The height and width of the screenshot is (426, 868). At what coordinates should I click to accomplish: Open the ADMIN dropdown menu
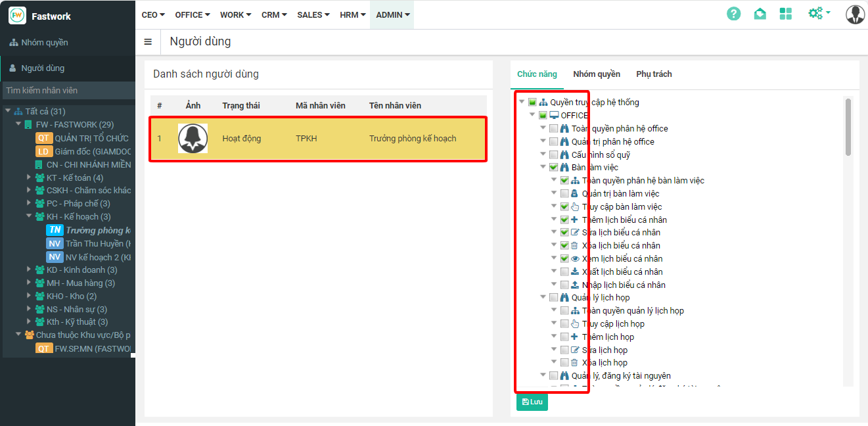pos(392,14)
